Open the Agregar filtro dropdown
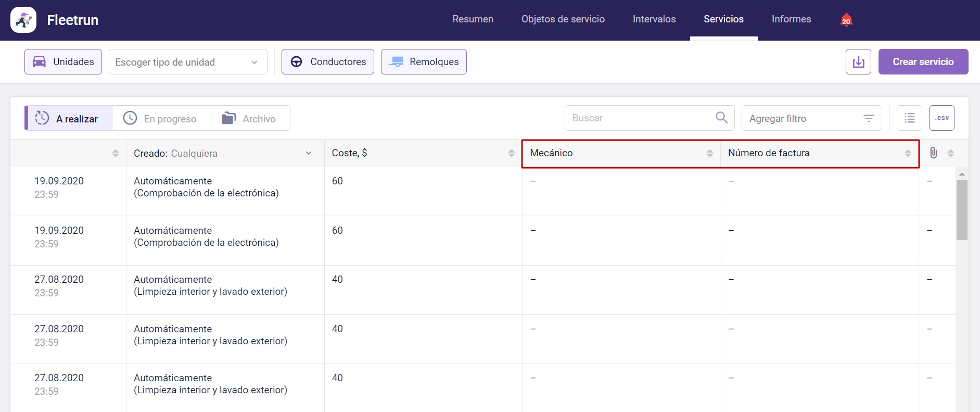Viewport: 980px width, 412px height. (811, 118)
